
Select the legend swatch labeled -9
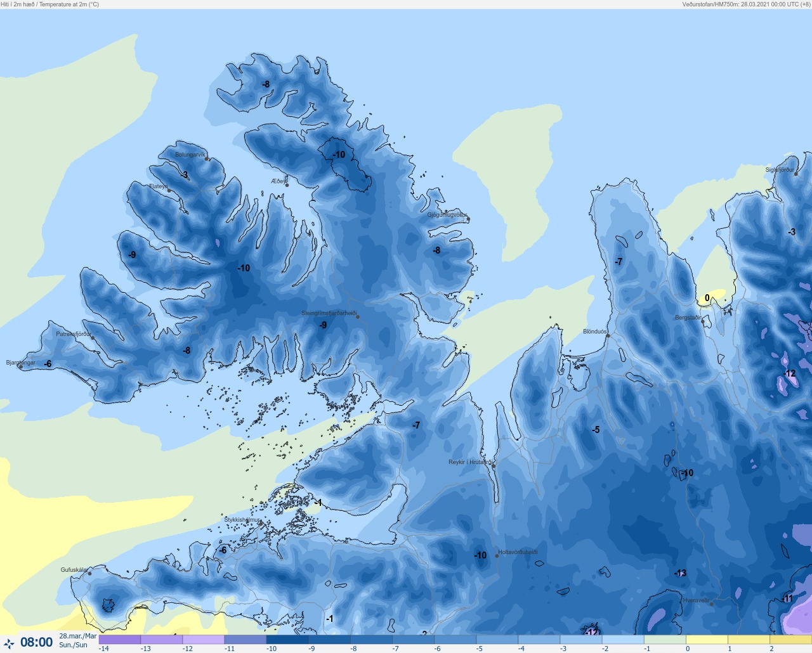pyautogui.click(x=329, y=640)
